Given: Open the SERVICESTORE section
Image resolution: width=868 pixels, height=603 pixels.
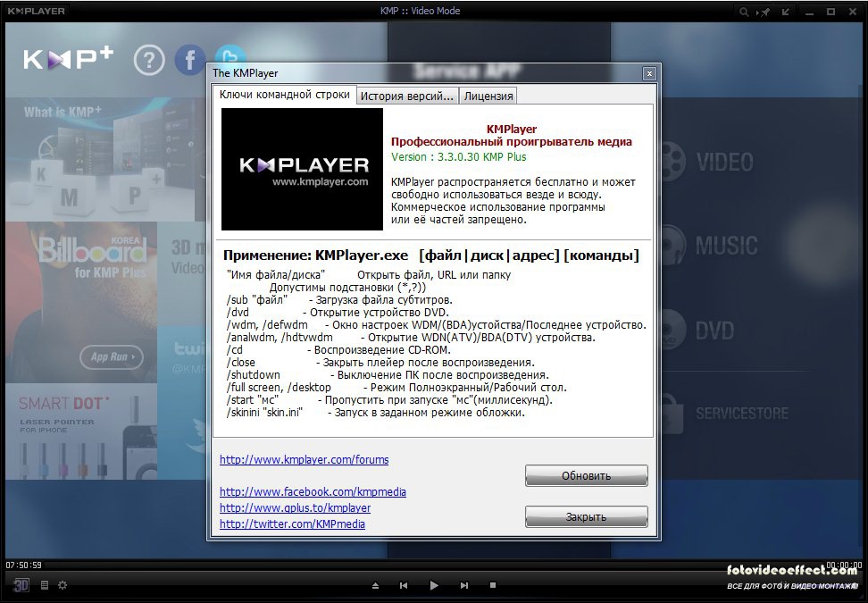Looking at the screenshot, I should click(742, 413).
